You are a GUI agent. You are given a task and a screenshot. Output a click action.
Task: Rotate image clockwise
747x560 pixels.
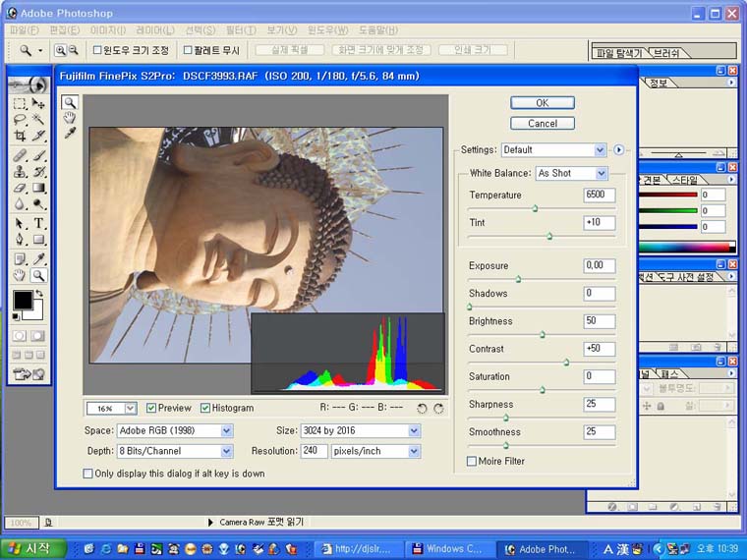coord(438,408)
